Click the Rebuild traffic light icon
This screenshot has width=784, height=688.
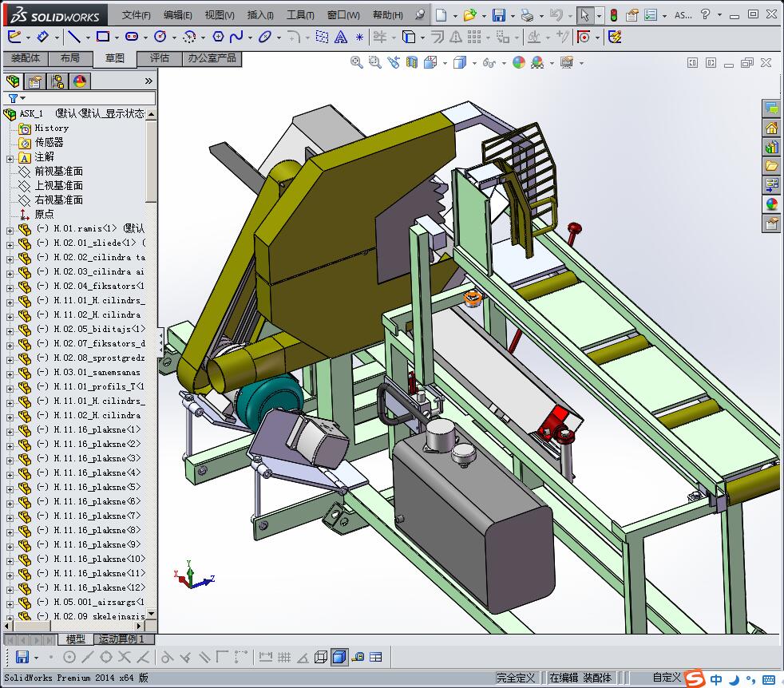pos(613,15)
